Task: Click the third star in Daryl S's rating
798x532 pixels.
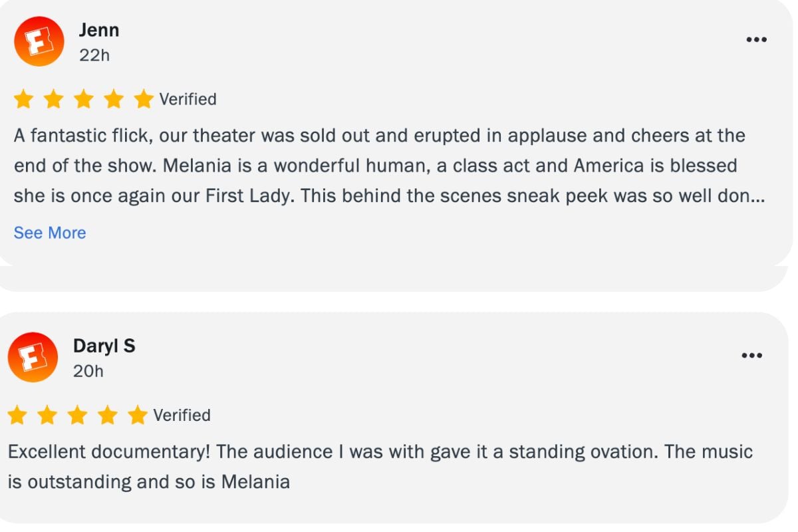Action: tap(78, 416)
